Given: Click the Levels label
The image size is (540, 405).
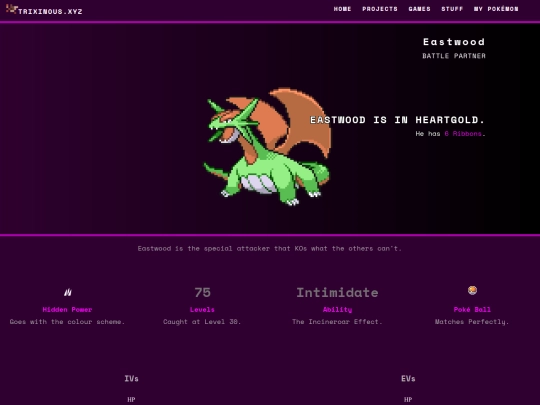Looking at the screenshot, I should coord(202,310).
